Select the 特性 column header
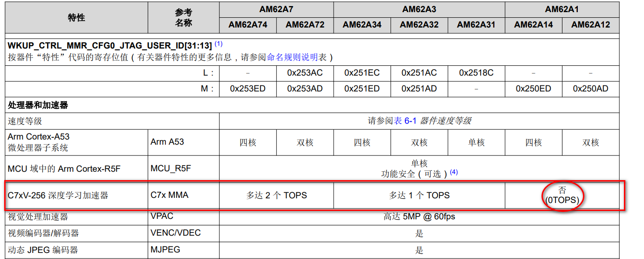644x259 pixels. (x=76, y=17)
